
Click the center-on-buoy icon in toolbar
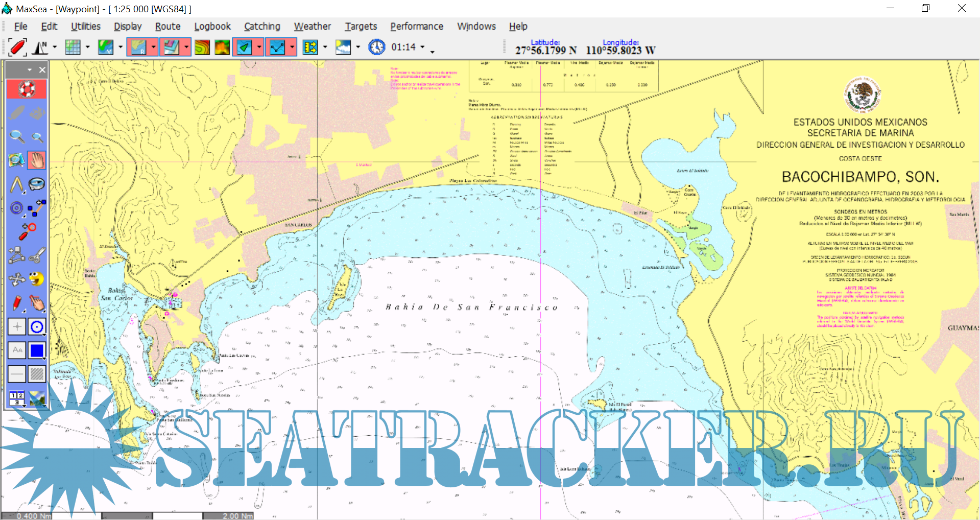pos(17,48)
